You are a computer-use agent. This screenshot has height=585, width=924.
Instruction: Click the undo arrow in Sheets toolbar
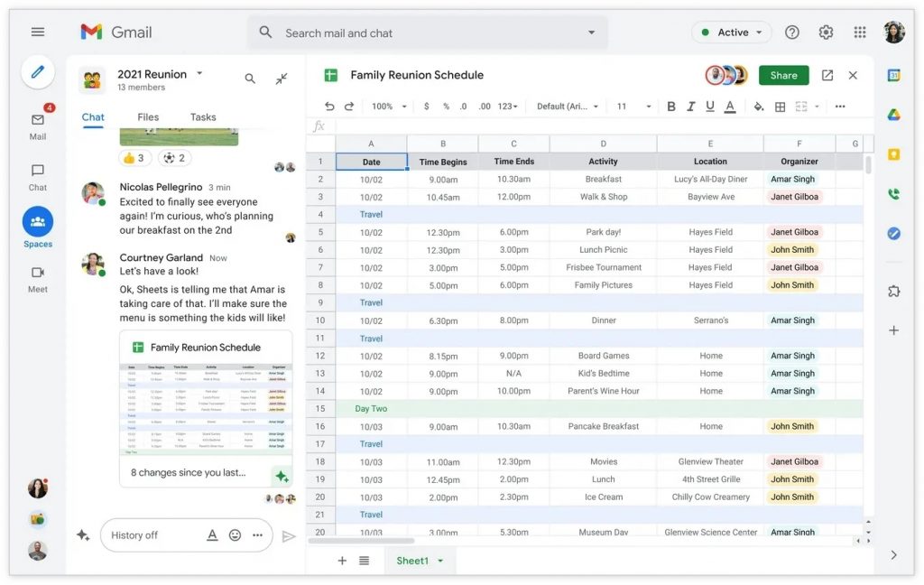[x=329, y=107]
